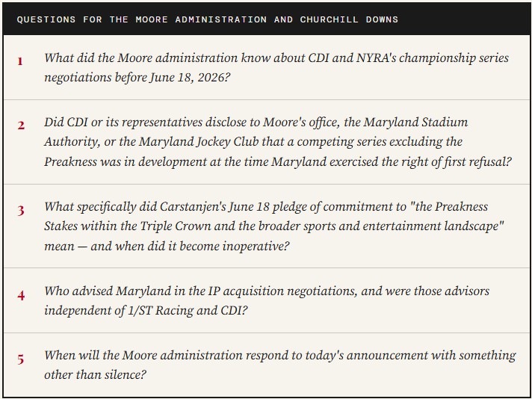Click 'Churchill Downs' in the black header bar

pyautogui.click(x=349, y=19)
